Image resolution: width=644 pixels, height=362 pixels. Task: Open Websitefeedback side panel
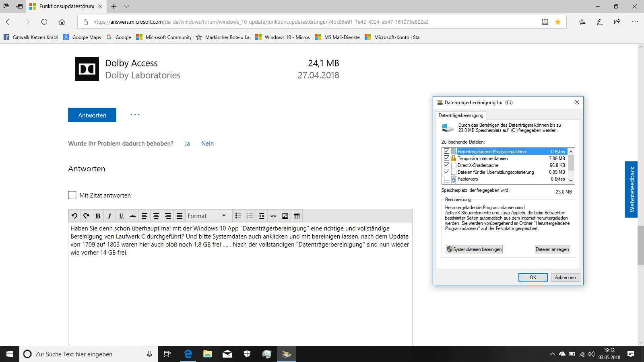pyautogui.click(x=631, y=189)
